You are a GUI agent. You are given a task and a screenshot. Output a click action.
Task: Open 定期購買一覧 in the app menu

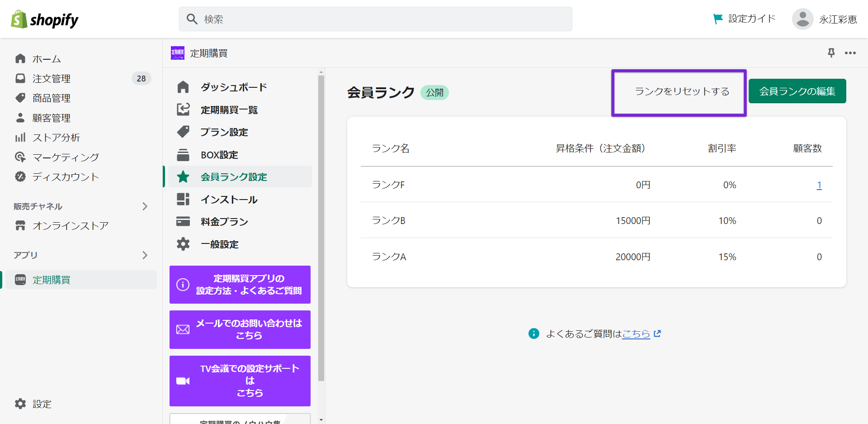229,110
